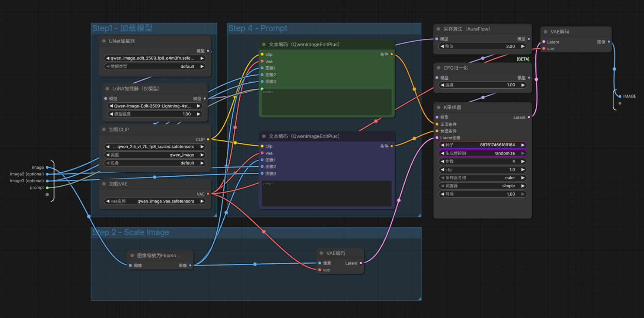Click the Latent output port on K采样器
Image resolution: width=644 pixels, height=318 pixels.
pos(529,117)
